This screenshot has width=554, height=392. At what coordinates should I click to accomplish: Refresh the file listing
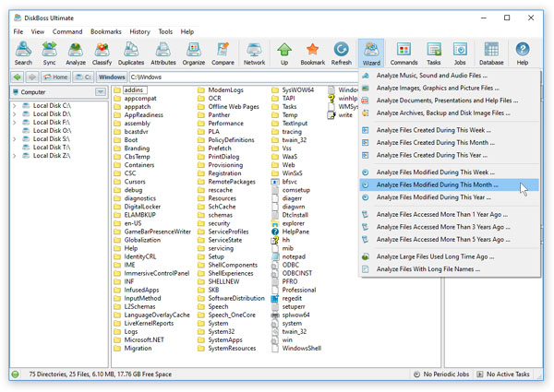point(342,53)
